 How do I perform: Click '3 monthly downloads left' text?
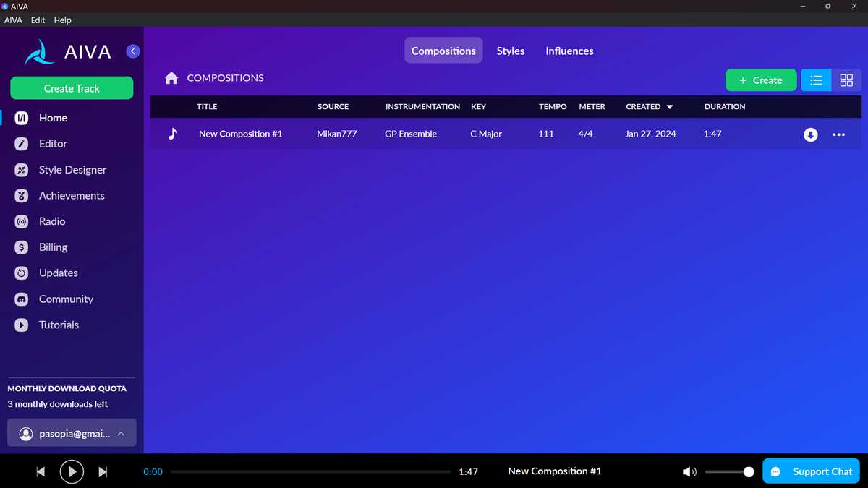[58, 404]
